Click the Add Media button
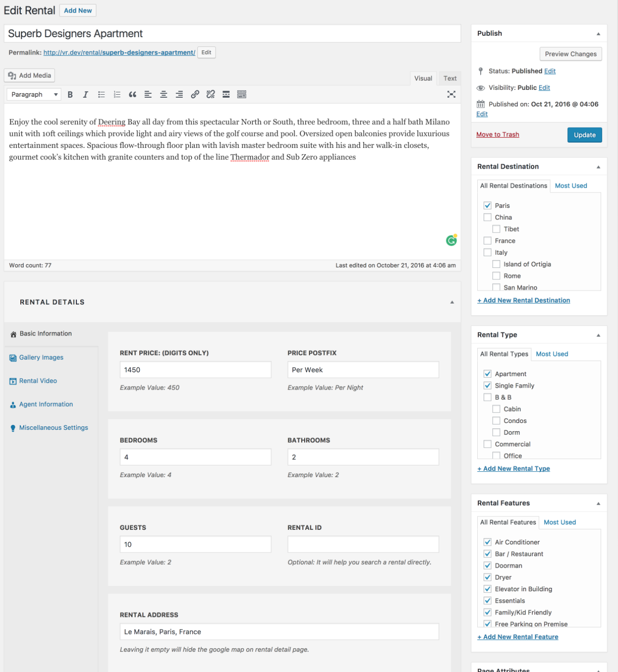Viewport: 618px width, 672px height. click(x=29, y=75)
